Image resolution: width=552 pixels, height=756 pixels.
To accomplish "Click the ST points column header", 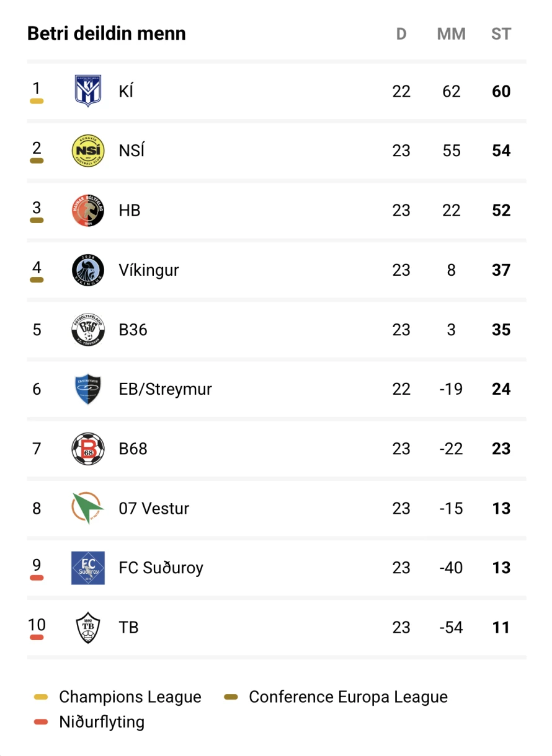I will coord(501,34).
